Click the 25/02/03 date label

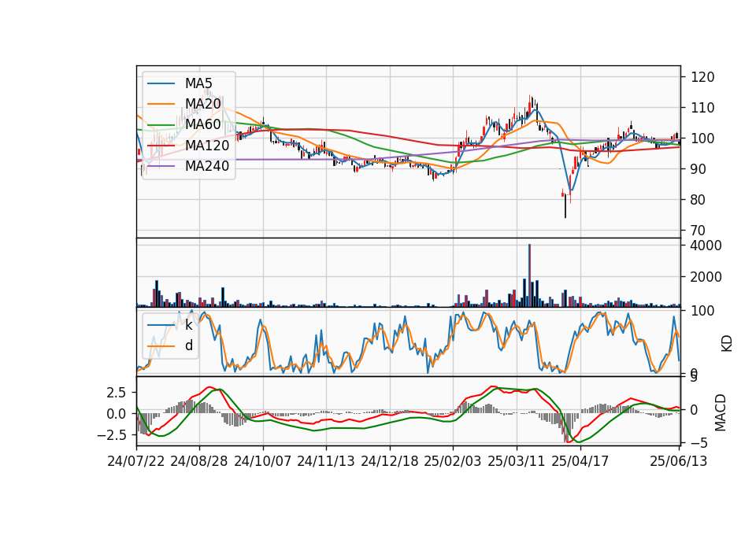pos(453,461)
